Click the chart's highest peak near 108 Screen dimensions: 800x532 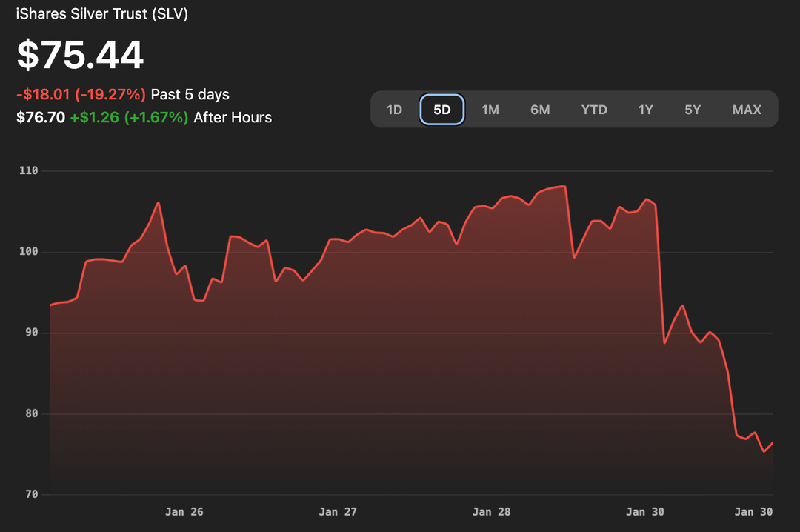coord(564,187)
